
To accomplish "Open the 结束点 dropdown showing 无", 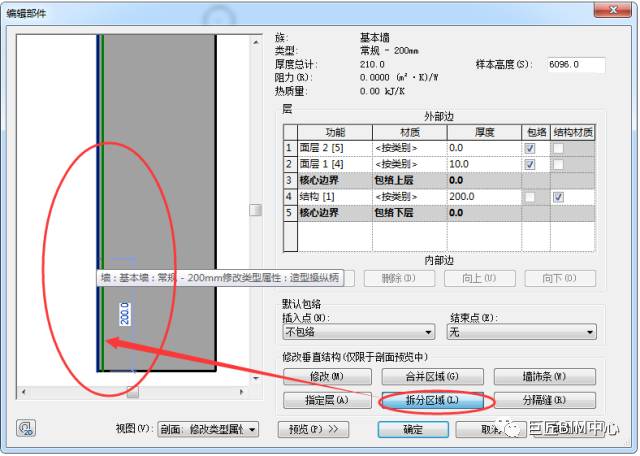I will 522,332.
